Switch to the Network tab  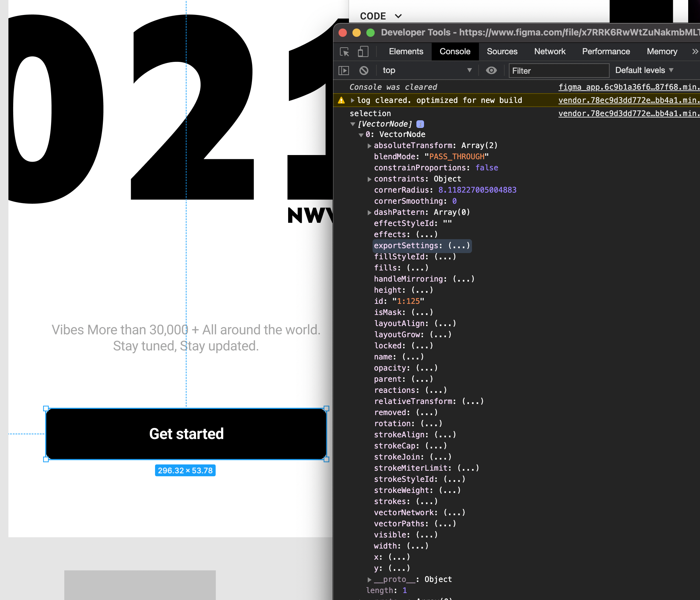coord(550,51)
